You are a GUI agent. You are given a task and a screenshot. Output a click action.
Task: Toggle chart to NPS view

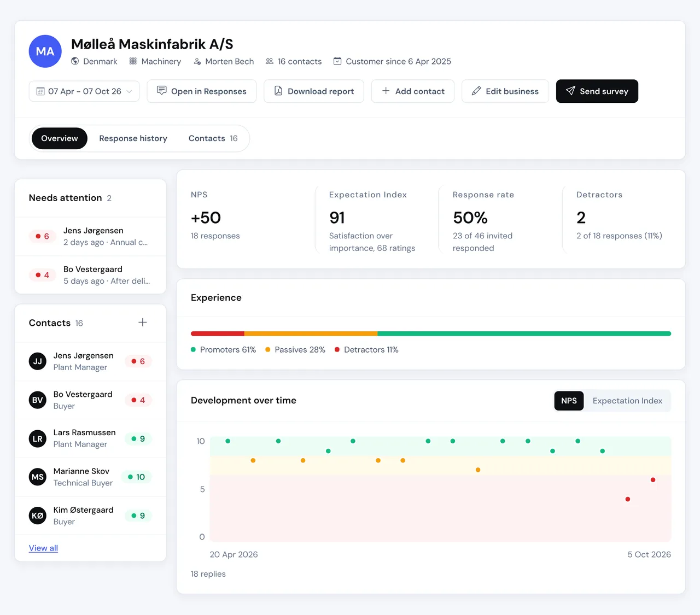coord(569,401)
